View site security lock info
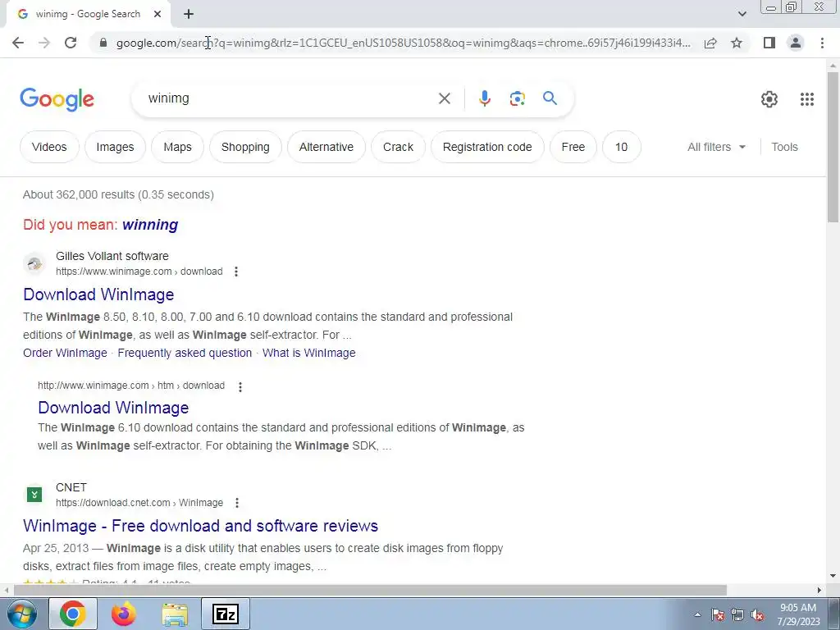Screen dimensions: 840x630 pyautogui.click(x=103, y=43)
